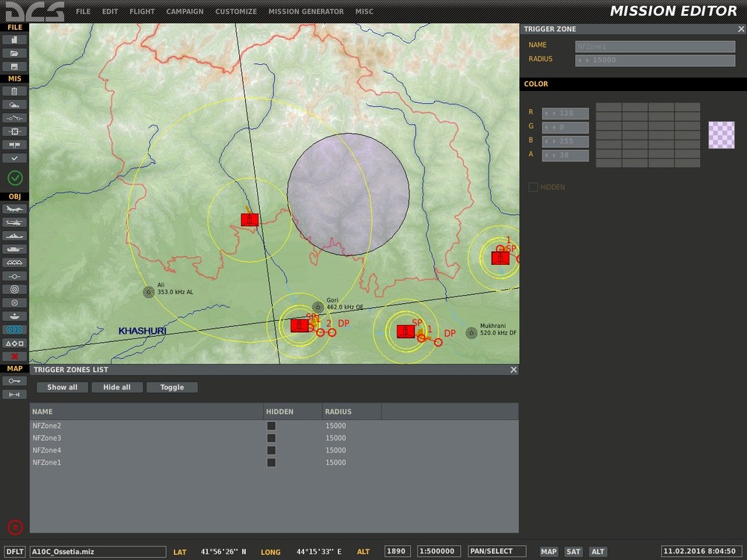Click the open mission folder icon
747x560 pixels.
point(14,53)
